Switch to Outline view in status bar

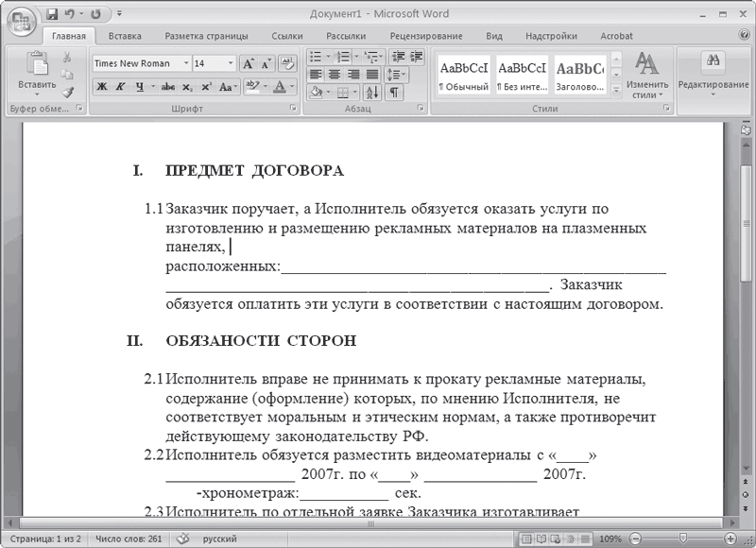571,539
